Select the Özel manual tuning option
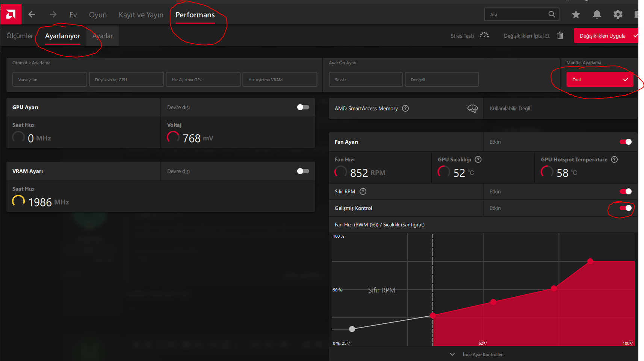The width and height of the screenshot is (644, 361). point(600,79)
